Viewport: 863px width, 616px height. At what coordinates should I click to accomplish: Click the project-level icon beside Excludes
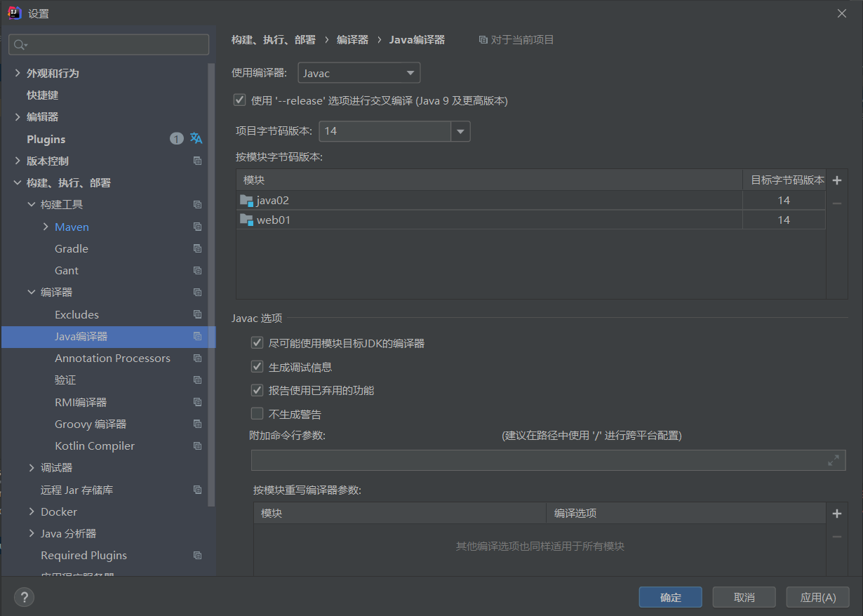point(197,314)
